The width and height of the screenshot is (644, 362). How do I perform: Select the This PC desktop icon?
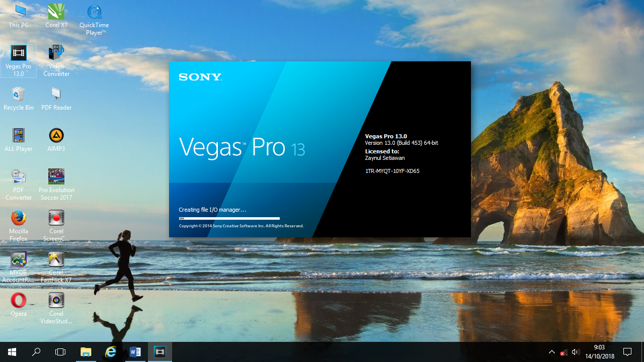tap(19, 16)
